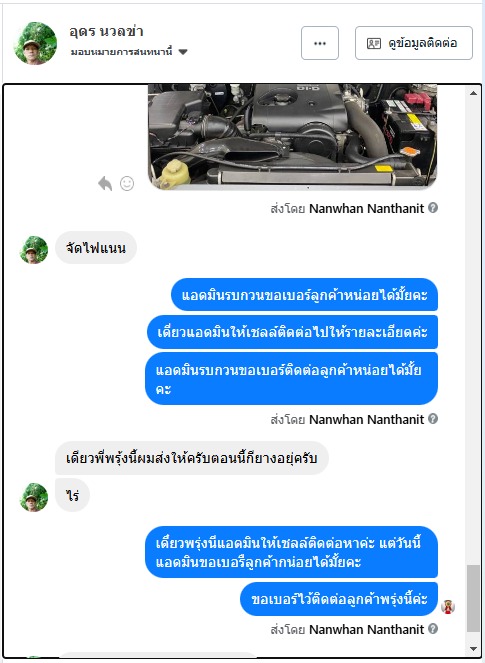Click the scrollbar down arrow
Screen dimensions: 485x663
[x=474, y=649]
